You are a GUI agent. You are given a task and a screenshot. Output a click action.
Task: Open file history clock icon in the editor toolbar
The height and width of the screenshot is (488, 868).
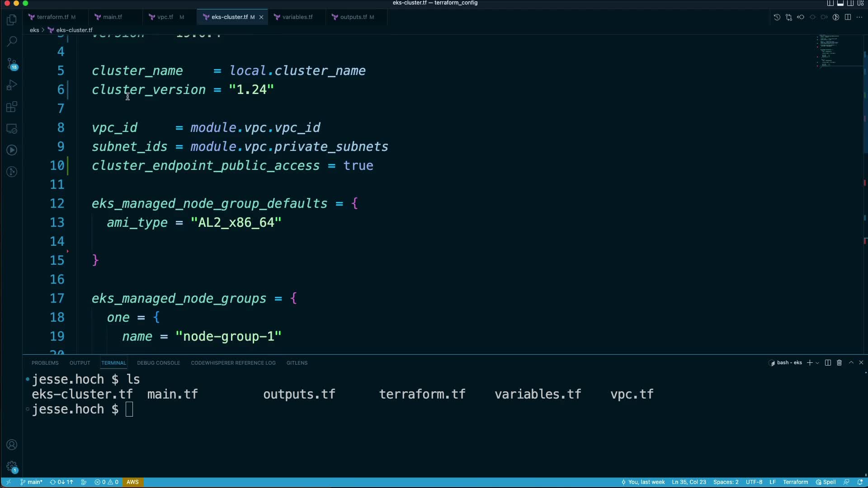(777, 17)
